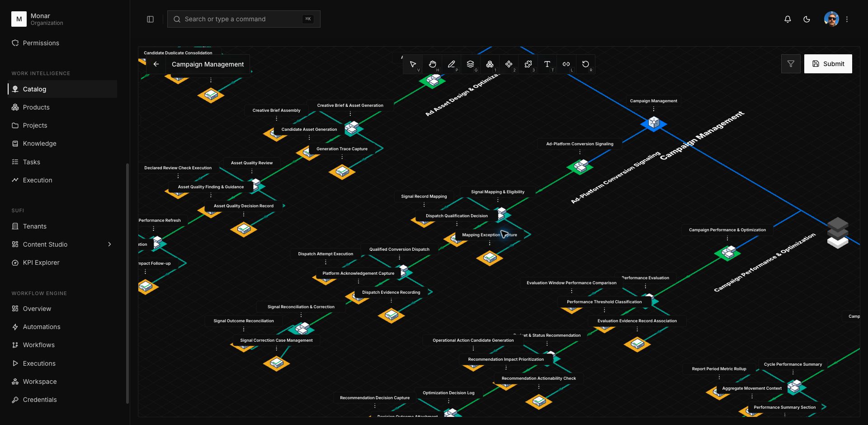Select the Platform Acknowledgement Capture label
868x425 pixels.
[x=358, y=273]
